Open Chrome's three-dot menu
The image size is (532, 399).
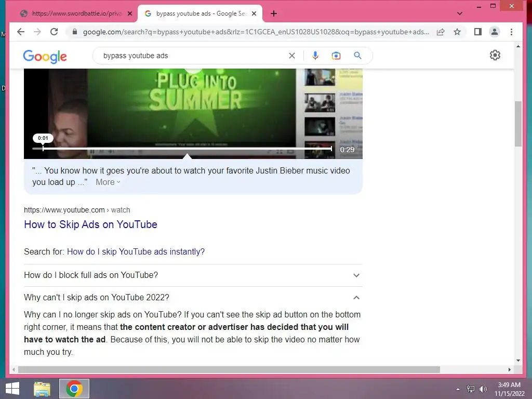(511, 32)
